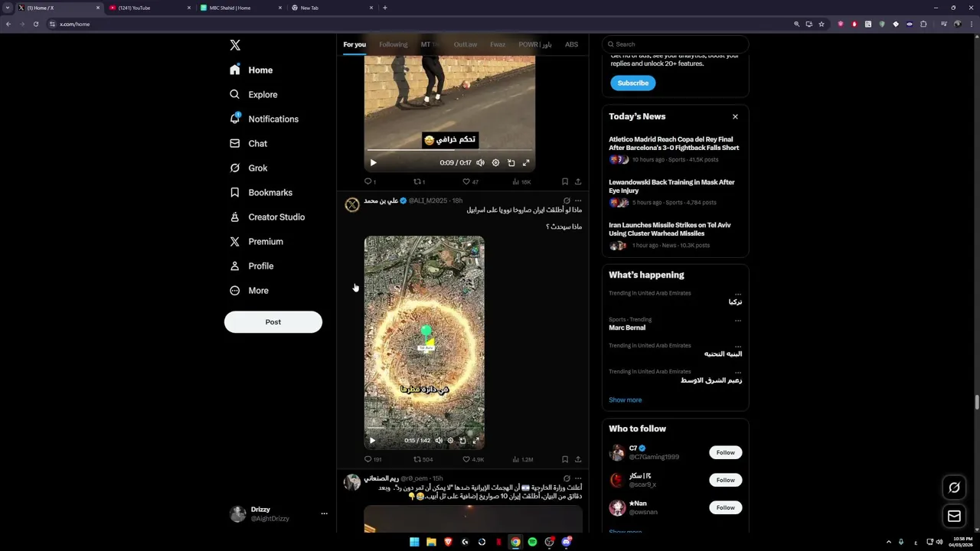Open the floating Grok button

coord(954,487)
